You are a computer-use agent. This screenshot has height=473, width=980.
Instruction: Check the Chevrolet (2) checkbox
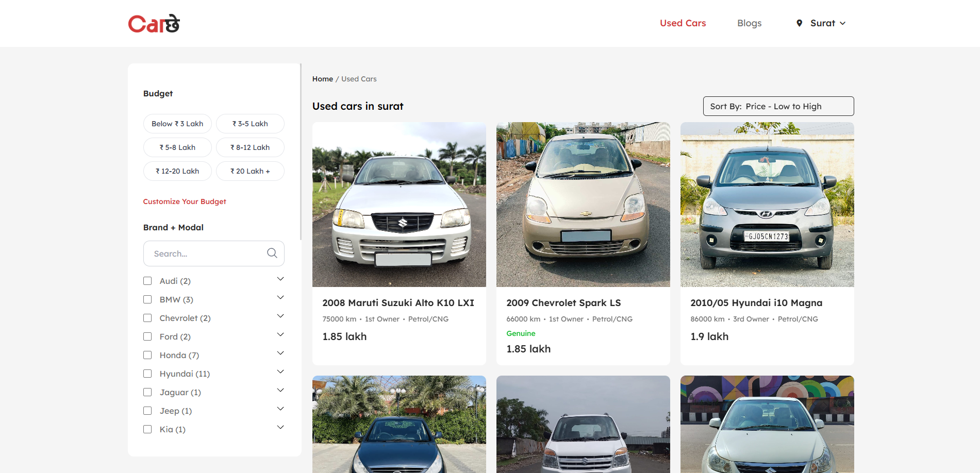point(147,318)
